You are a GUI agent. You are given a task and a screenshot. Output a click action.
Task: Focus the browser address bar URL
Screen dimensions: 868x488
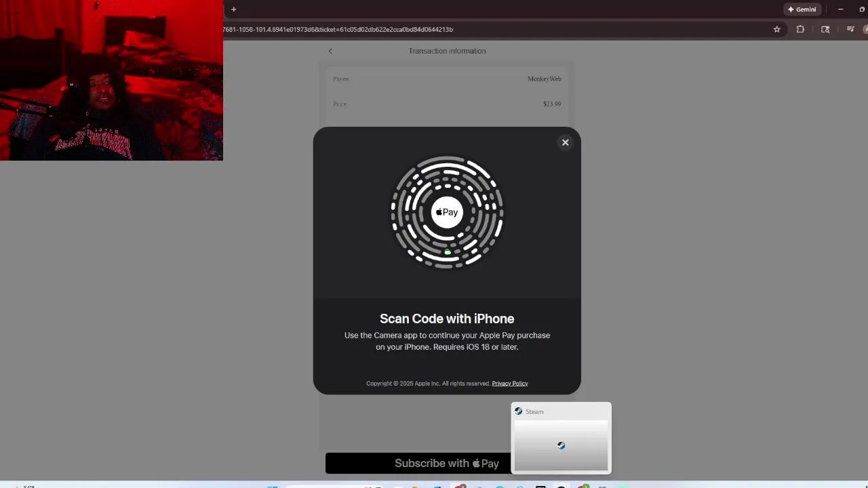click(338, 29)
